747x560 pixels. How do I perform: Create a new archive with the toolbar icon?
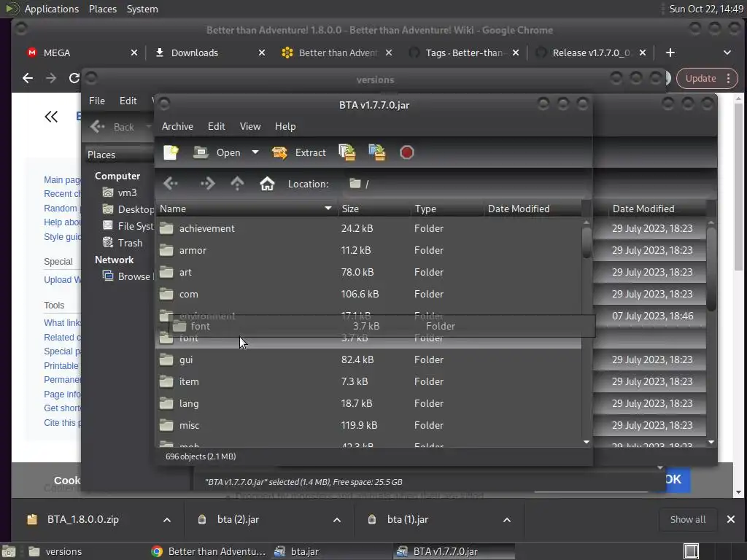tap(171, 152)
